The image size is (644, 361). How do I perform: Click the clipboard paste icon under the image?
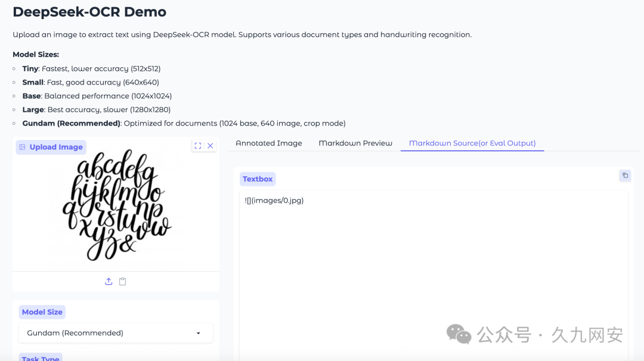[123, 281]
